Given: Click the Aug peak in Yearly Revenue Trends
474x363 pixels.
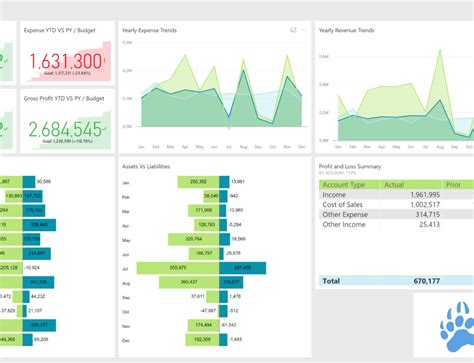Looking at the screenshot, I should pos(440,50).
